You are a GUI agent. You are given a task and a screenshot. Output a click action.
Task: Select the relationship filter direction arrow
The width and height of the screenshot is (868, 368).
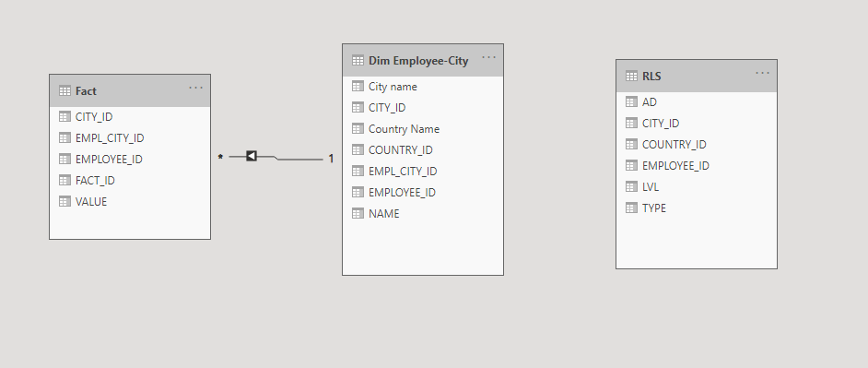pos(252,156)
